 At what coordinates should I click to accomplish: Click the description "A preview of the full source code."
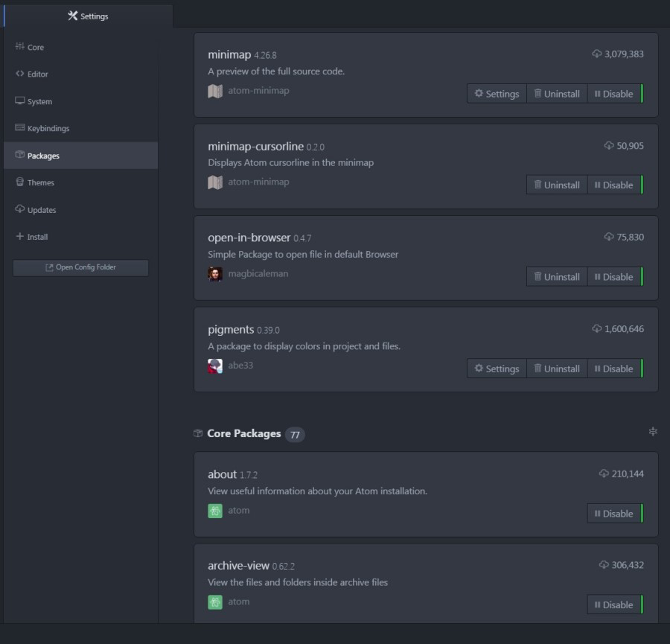click(276, 71)
